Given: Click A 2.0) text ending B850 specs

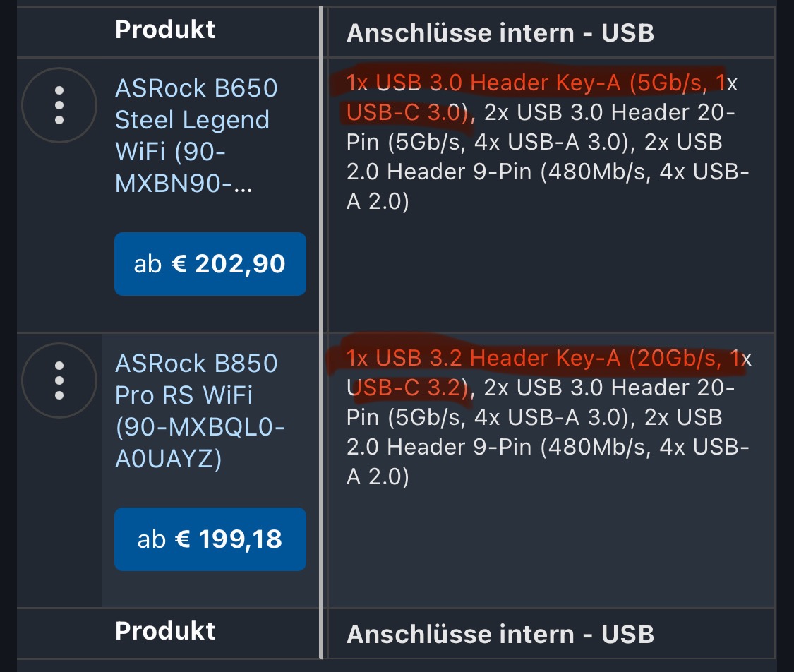Looking at the screenshot, I should click(x=378, y=477).
